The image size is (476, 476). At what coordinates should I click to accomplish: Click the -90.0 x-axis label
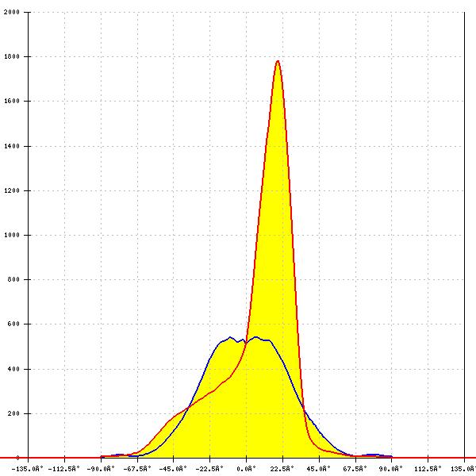[101, 469]
